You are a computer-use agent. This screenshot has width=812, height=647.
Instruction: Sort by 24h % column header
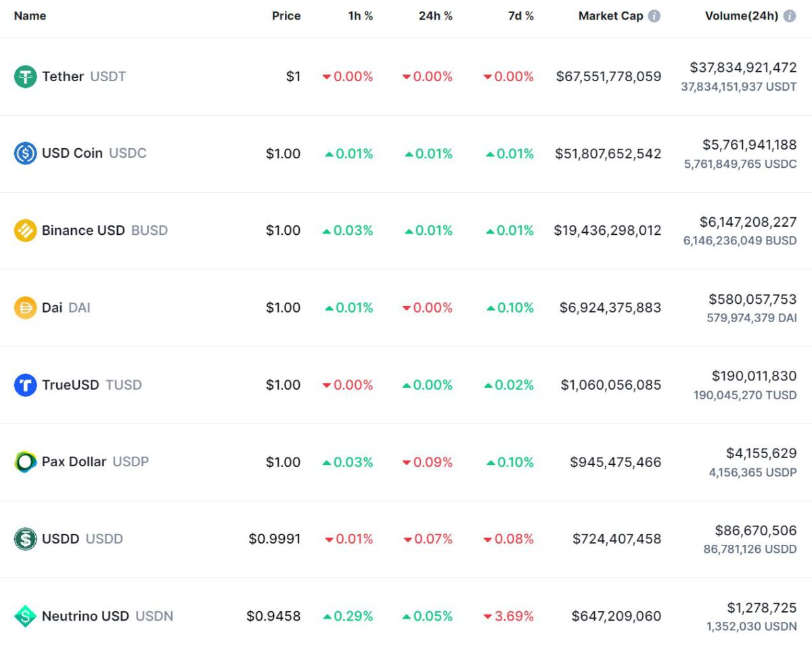point(435,16)
